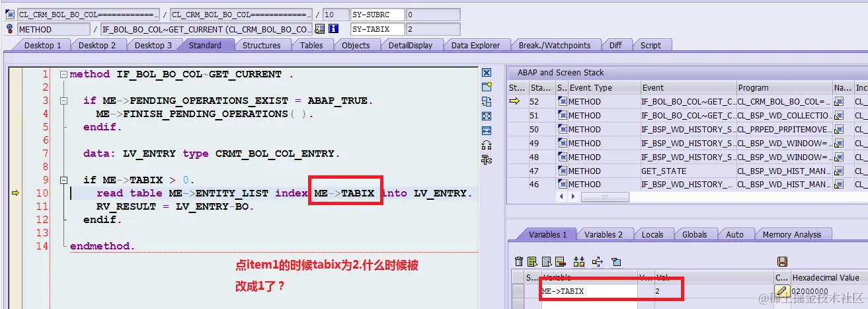The width and height of the screenshot is (868, 309).
Task: Switch to Auto tab
Action: point(734,234)
